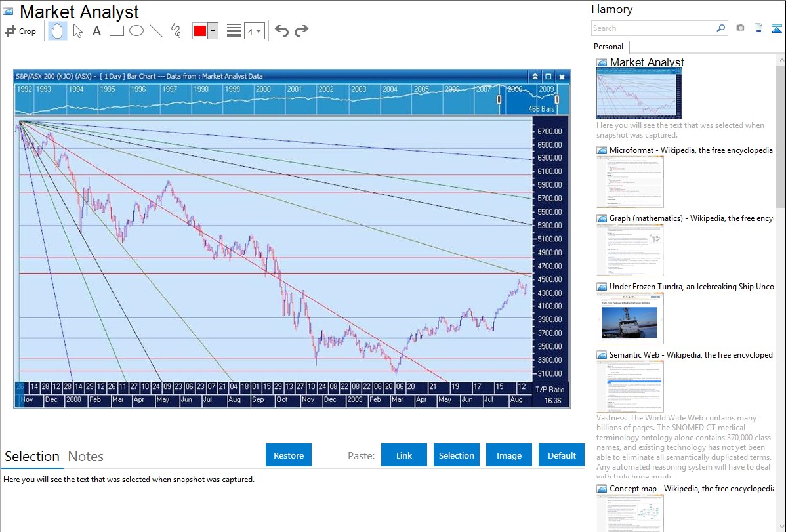Viewport: 786px width, 532px height.
Task: Open the color picker dropdown arrow
Action: [213, 31]
